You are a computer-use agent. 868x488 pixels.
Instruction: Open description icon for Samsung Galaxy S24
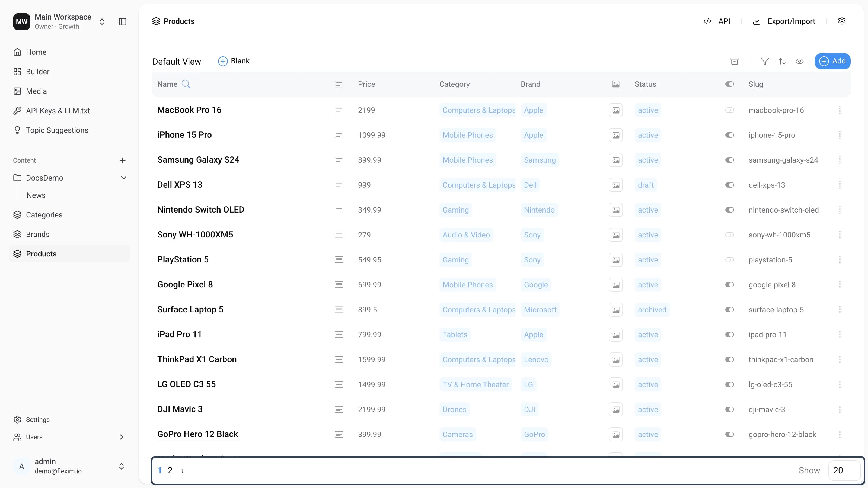coord(339,160)
